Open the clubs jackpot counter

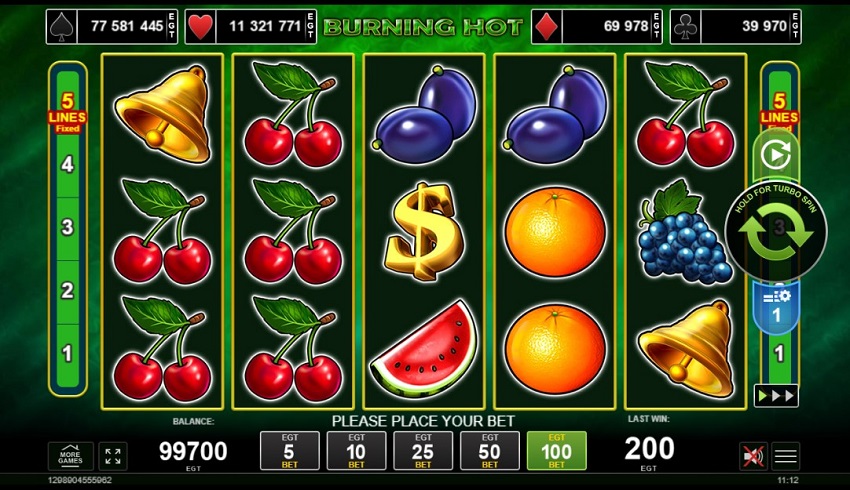click(x=736, y=27)
